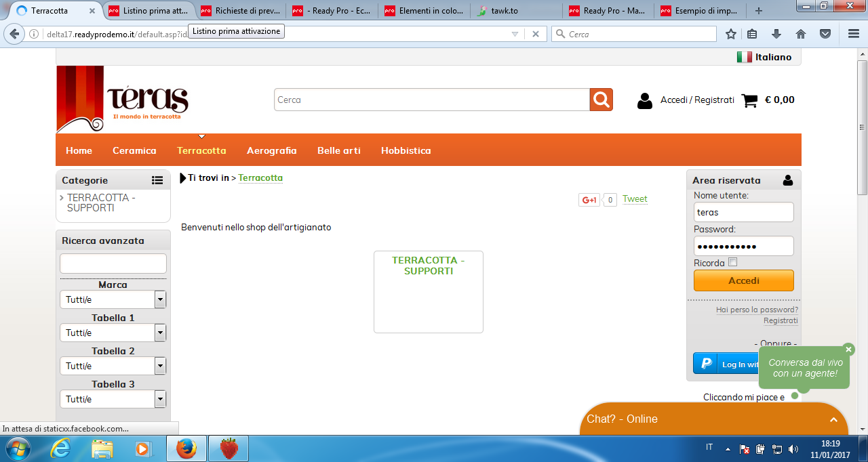
Task: Click the user account silhouette icon
Action: (645, 100)
